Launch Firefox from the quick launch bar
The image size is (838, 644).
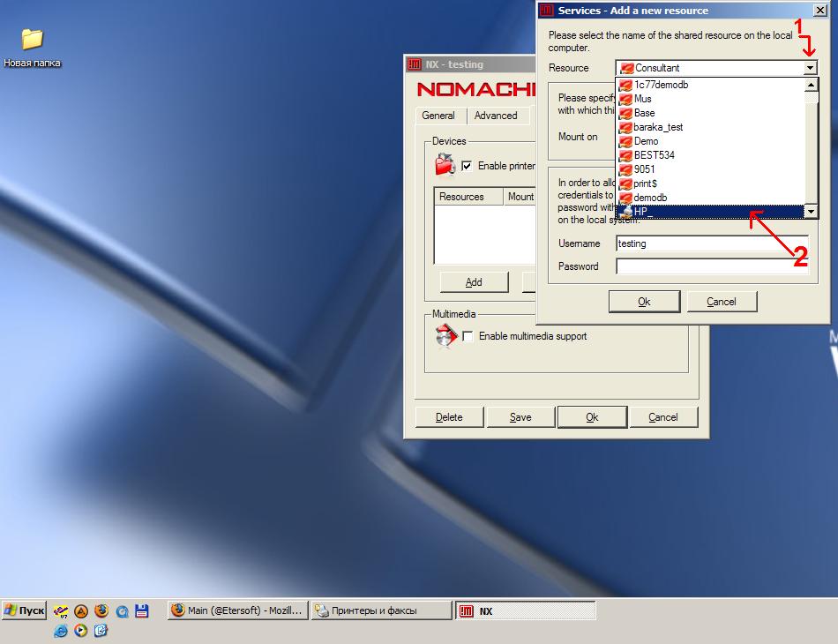101,610
